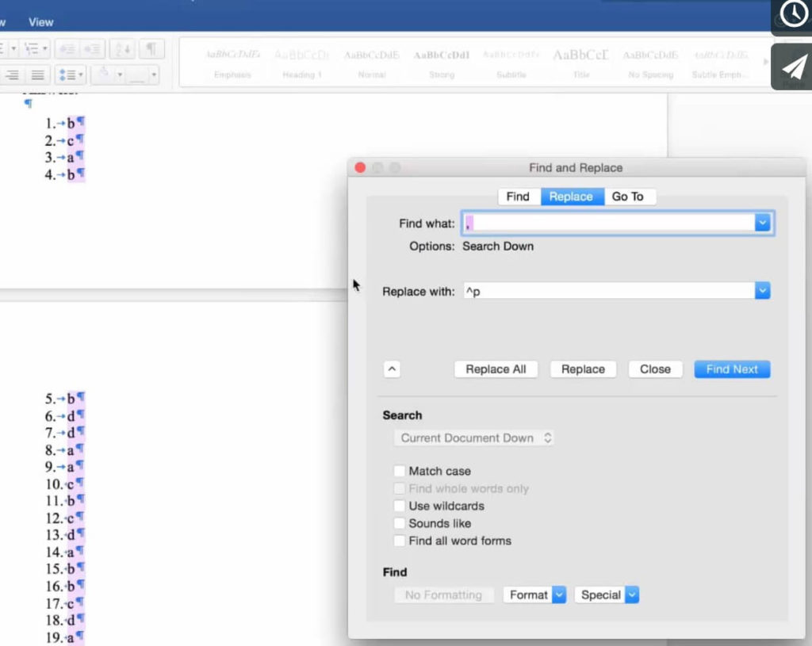Image resolution: width=812 pixels, height=646 pixels.
Task: Toggle the show paragraph marks icon
Action: (x=151, y=49)
